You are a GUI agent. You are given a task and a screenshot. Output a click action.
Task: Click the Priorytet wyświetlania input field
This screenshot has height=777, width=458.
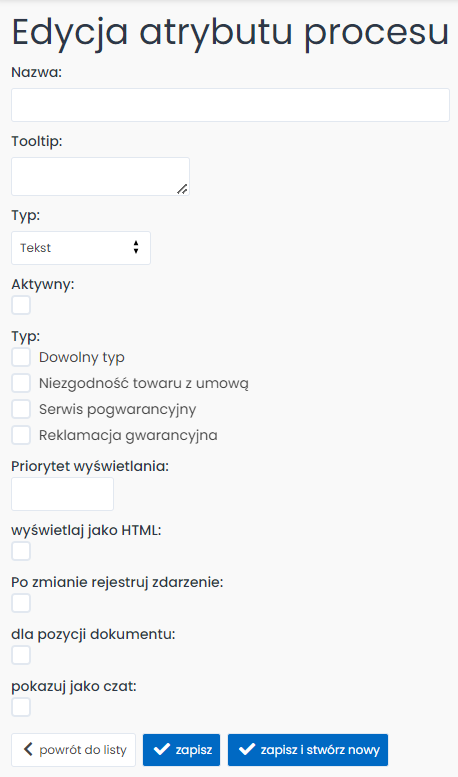click(62, 494)
